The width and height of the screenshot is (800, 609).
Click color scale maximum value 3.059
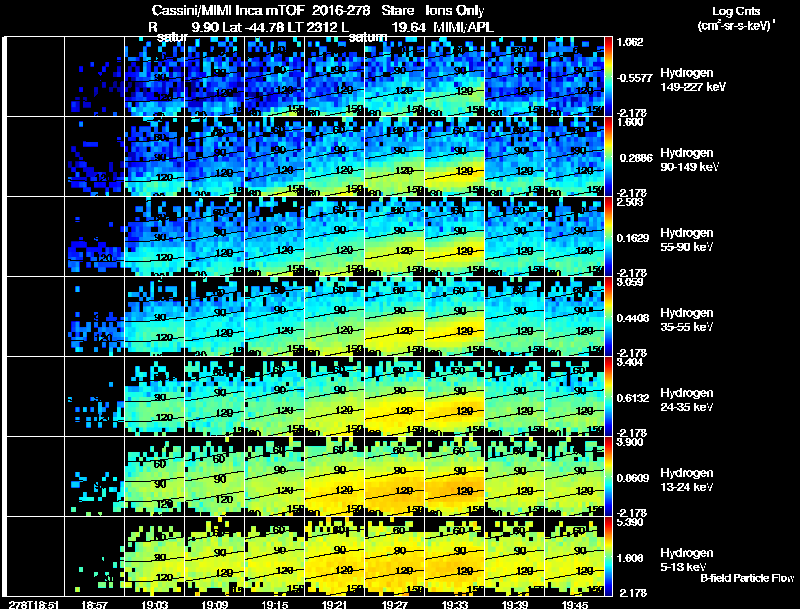[630, 282]
